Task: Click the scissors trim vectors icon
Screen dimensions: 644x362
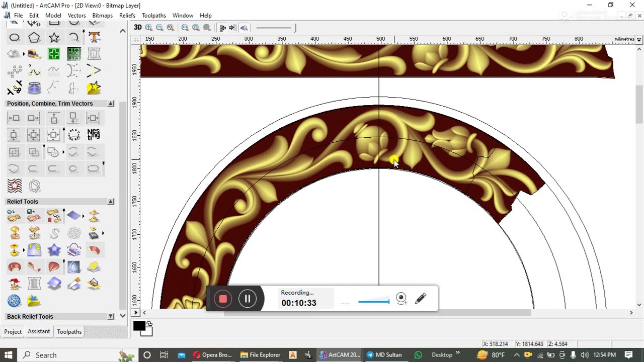Action: point(14,88)
